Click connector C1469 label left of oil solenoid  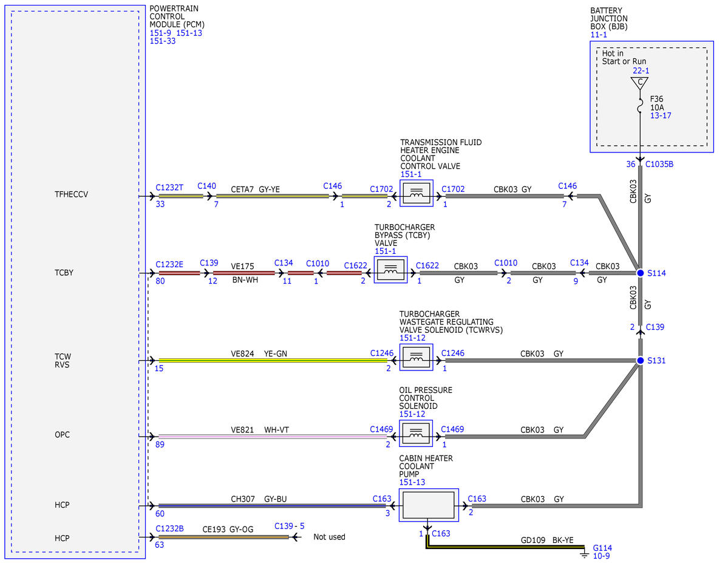coord(381,429)
